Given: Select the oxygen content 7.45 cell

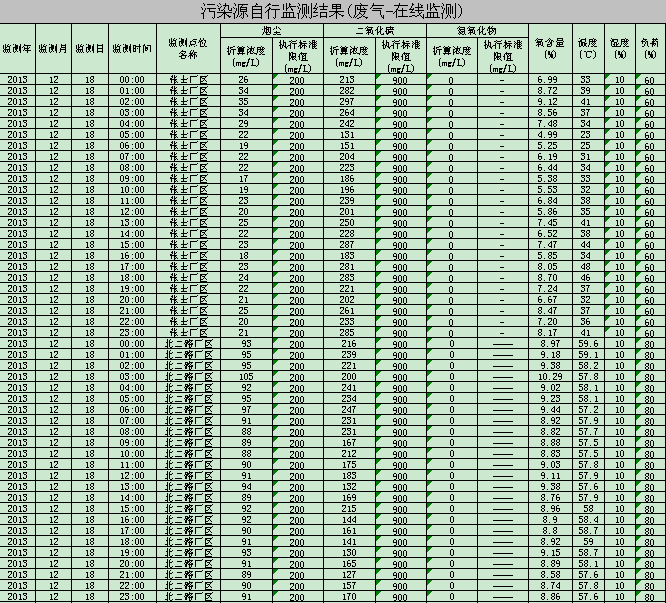Looking at the screenshot, I should 550,223.
